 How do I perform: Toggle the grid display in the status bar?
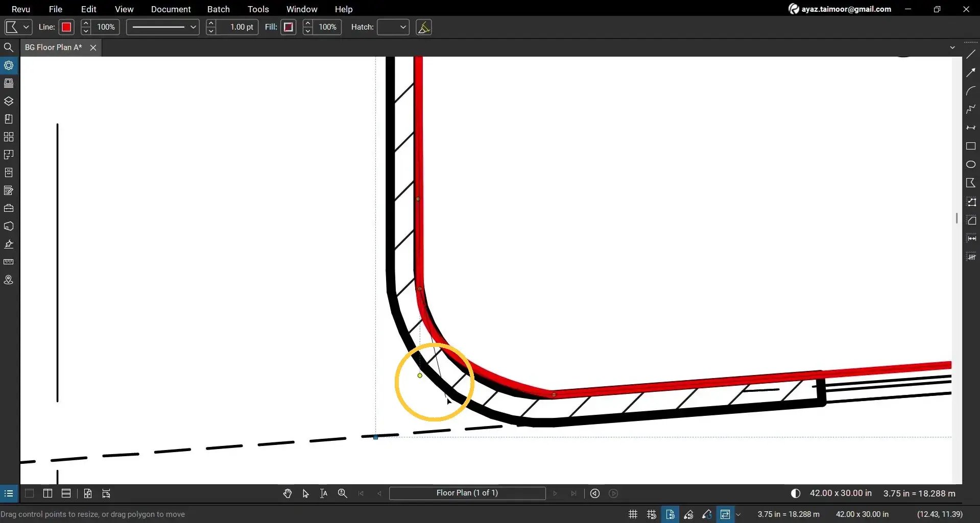632,514
